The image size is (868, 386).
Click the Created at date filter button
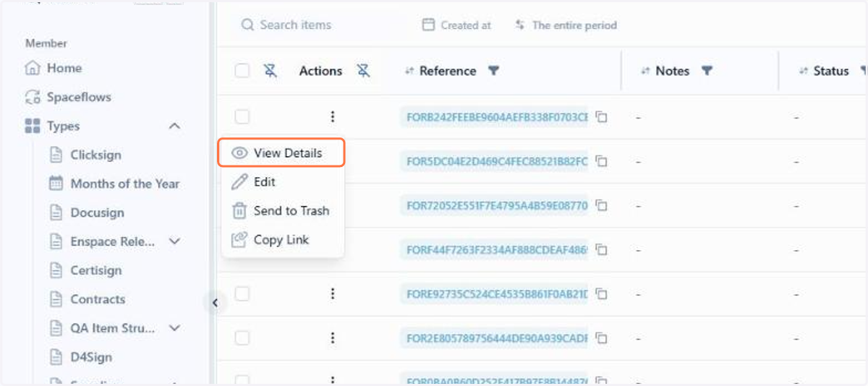pos(456,25)
